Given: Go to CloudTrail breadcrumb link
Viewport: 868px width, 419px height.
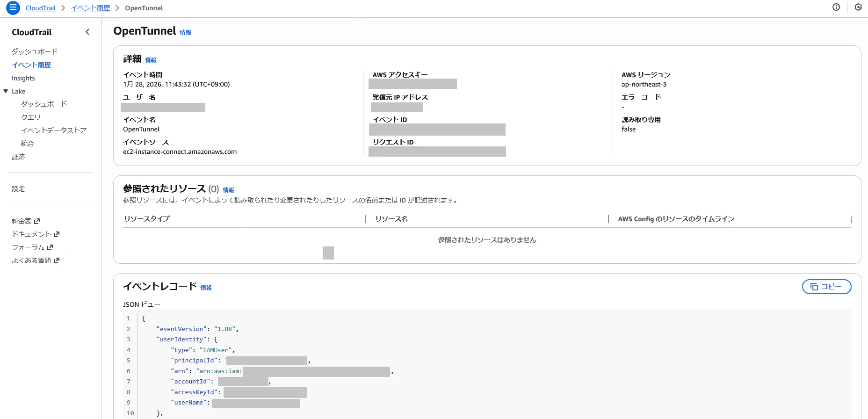Looking at the screenshot, I should tap(41, 8).
